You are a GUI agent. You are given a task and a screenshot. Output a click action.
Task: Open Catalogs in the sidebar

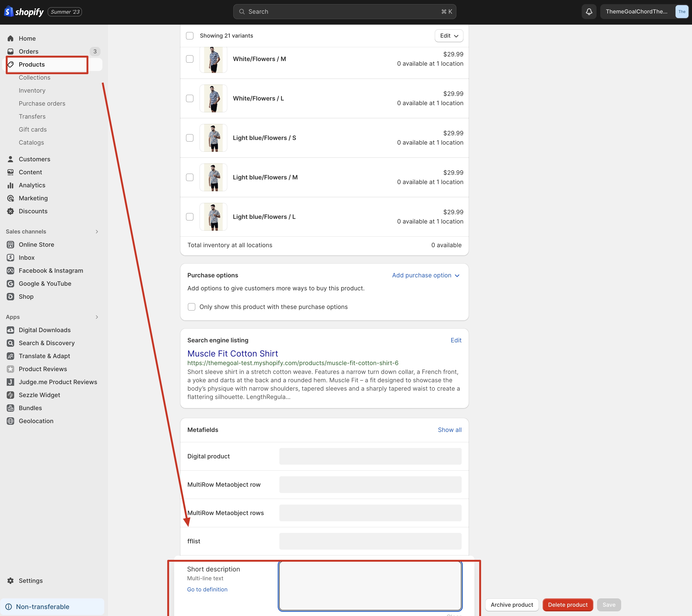(32, 143)
